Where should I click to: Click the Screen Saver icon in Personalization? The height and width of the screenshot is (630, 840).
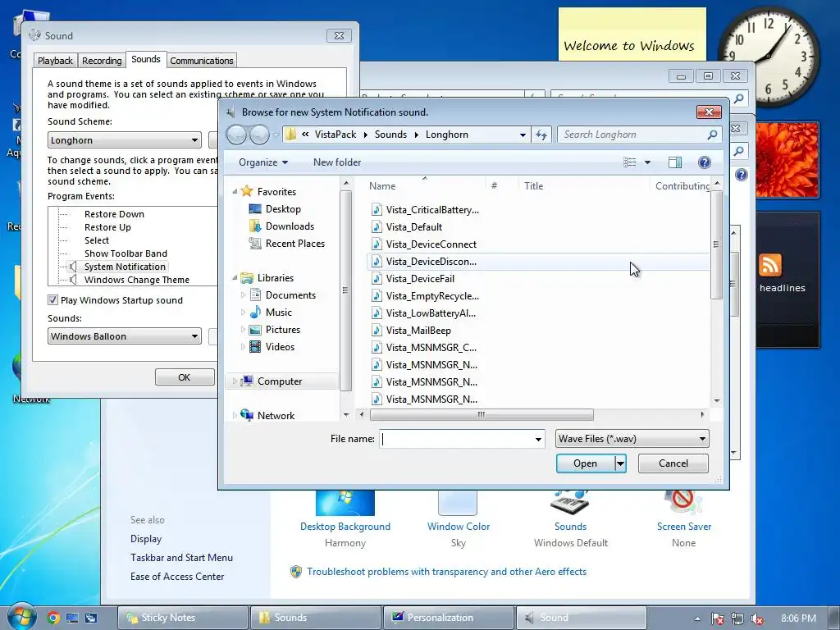pyautogui.click(x=682, y=503)
